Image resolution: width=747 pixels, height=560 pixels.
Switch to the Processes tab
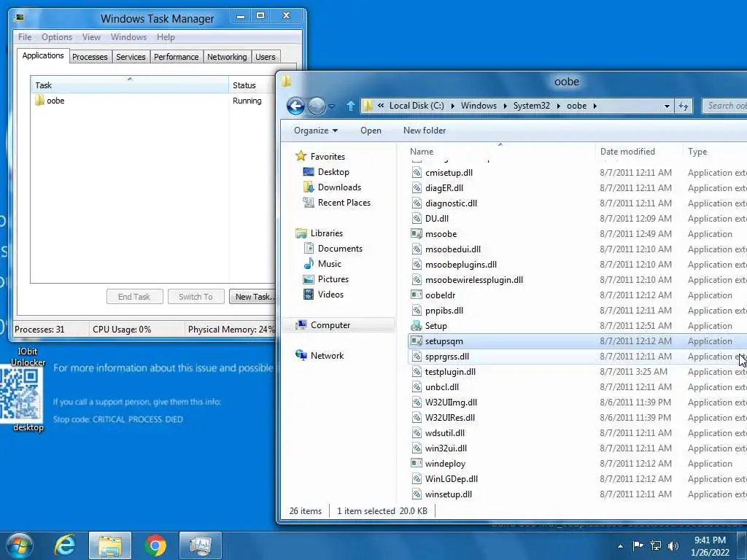pos(90,57)
